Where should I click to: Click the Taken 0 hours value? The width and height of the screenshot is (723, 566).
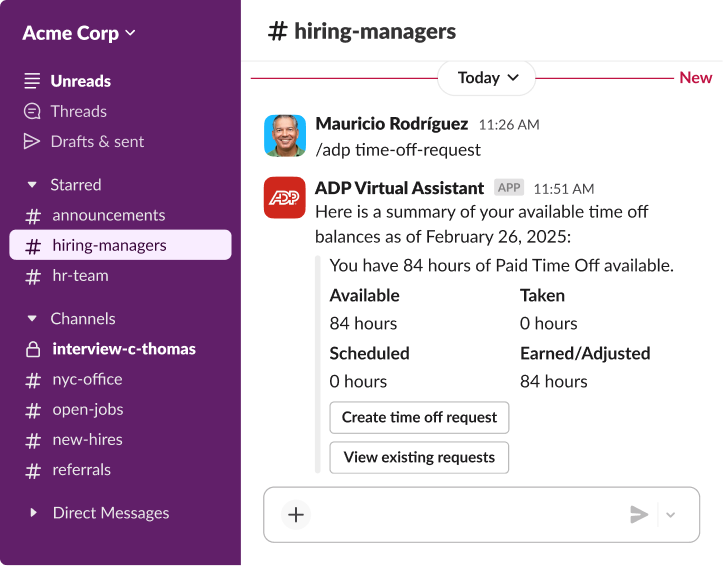(x=548, y=323)
